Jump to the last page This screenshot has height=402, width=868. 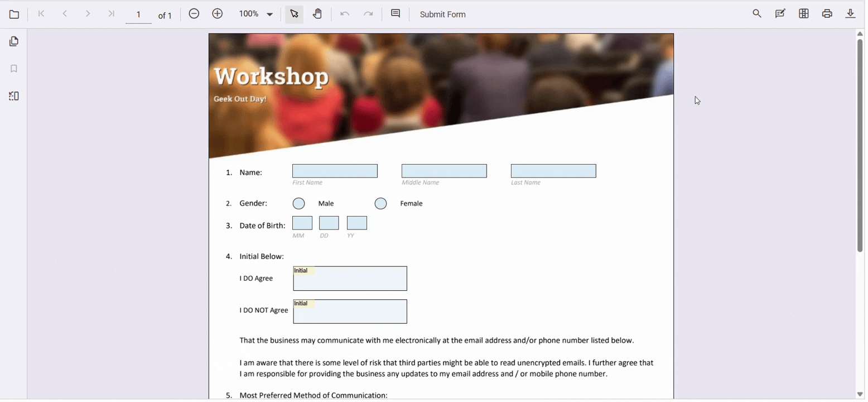pos(111,13)
